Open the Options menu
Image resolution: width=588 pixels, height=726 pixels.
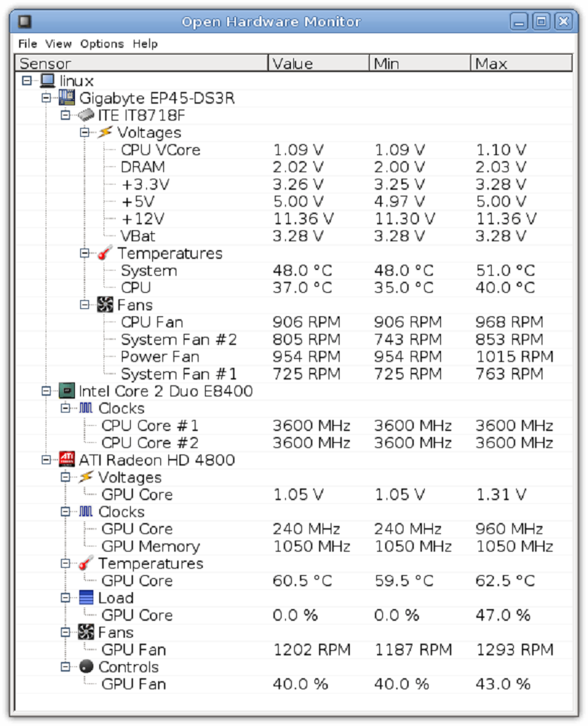tap(101, 43)
